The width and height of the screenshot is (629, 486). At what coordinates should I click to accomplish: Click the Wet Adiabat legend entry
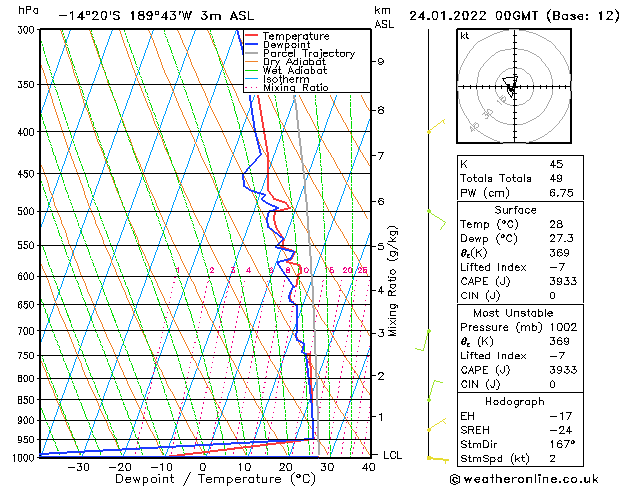286,71
